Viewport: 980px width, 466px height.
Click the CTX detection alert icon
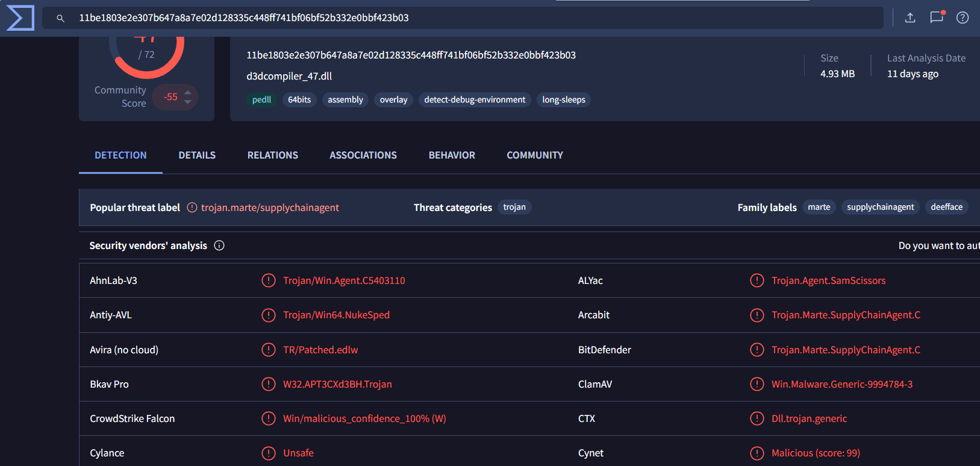pos(757,418)
